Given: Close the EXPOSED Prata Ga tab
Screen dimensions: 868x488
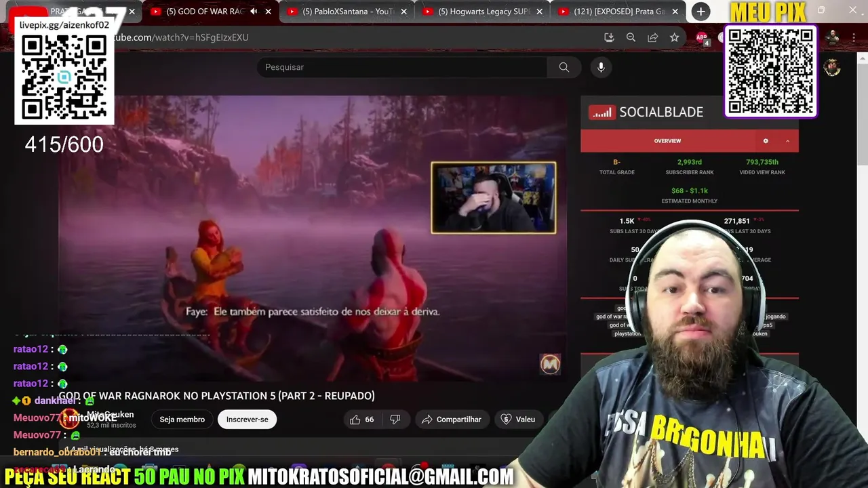Looking at the screenshot, I should [675, 12].
